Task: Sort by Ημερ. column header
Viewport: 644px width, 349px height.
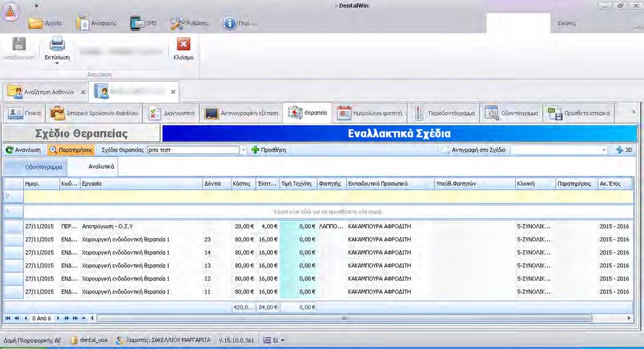Action: 41,184
